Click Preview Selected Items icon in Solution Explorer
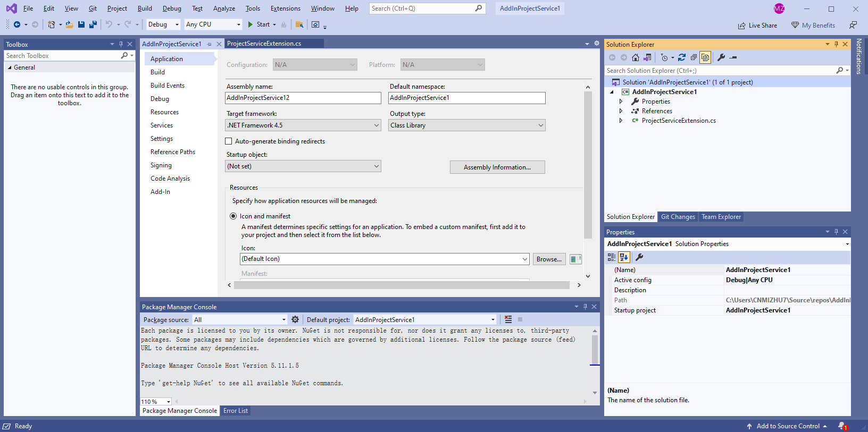The height and width of the screenshot is (432, 868). (733, 57)
